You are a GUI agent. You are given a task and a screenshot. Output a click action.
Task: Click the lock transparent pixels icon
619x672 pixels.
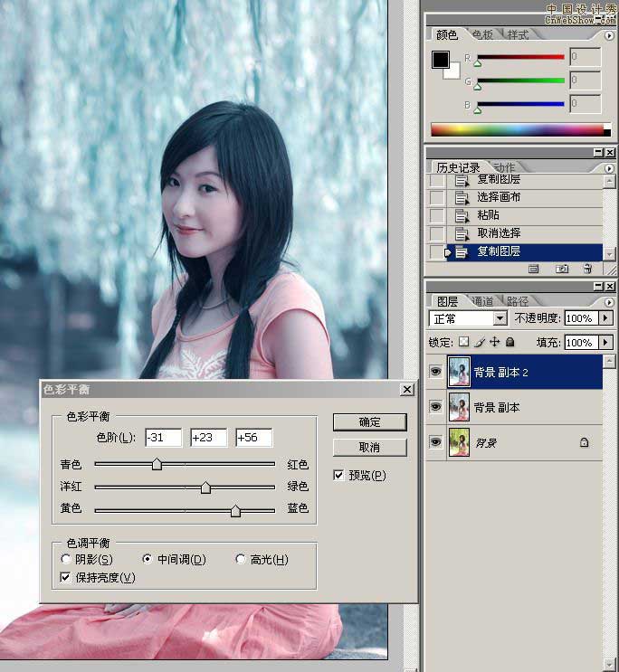point(464,343)
